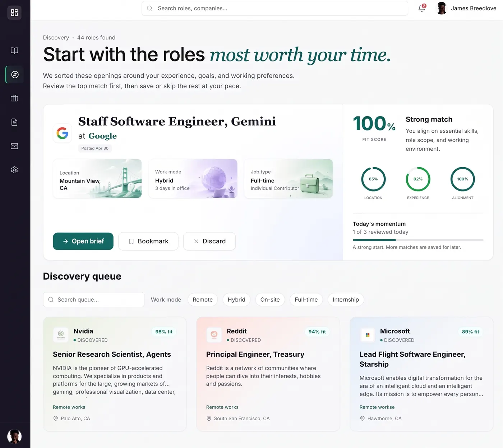
Task: Click the magnifier icon in queue search
Action: (x=51, y=300)
